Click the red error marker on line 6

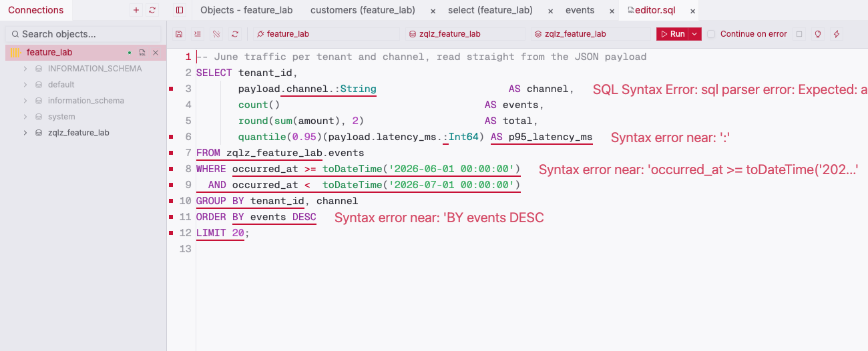pos(172,137)
